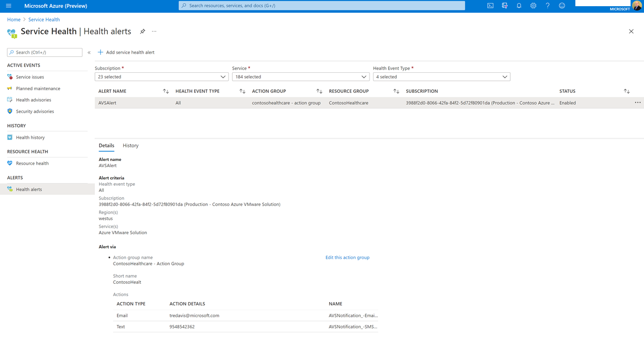Image resolution: width=644 pixels, height=340 pixels.
Task: Open the portal hamburger menu
Action: 8,6
